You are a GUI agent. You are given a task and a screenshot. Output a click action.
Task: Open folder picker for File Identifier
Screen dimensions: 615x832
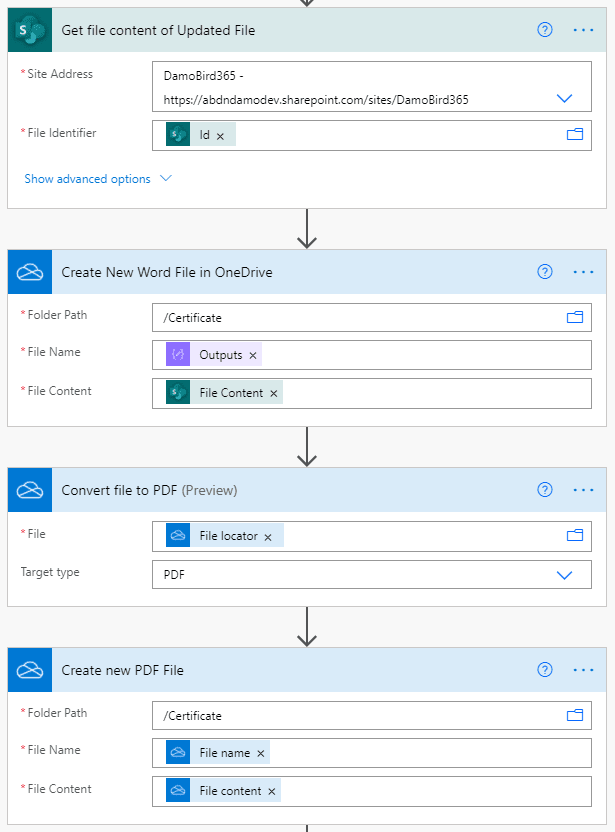pyautogui.click(x=575, y=134)
